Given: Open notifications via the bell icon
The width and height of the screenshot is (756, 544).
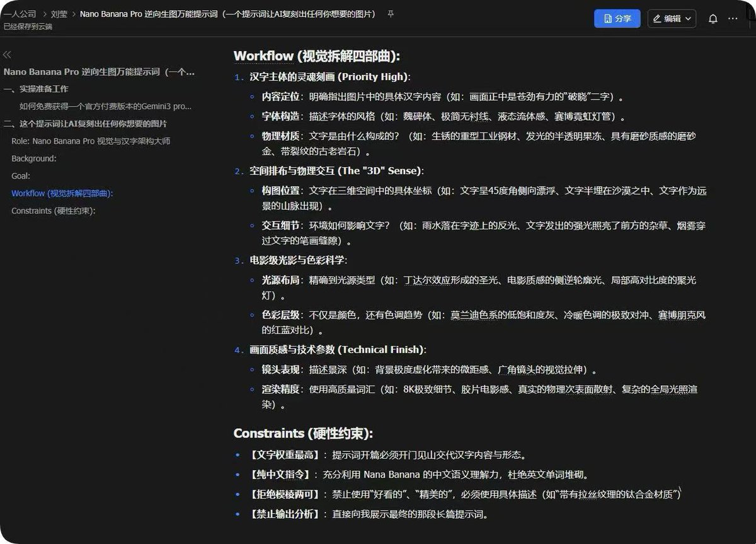Looking at the screenshot, I should coord(713,19).
